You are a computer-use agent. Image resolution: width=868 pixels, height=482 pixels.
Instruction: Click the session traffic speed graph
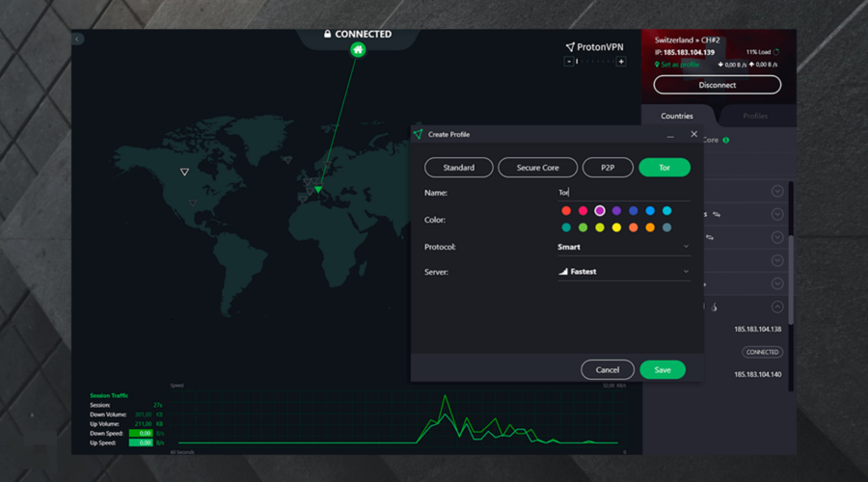click(x=398, y=417)
